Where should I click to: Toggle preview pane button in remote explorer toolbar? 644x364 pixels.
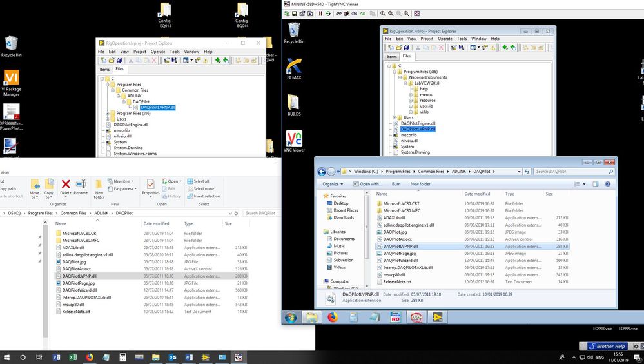click(x=596, y=184)
